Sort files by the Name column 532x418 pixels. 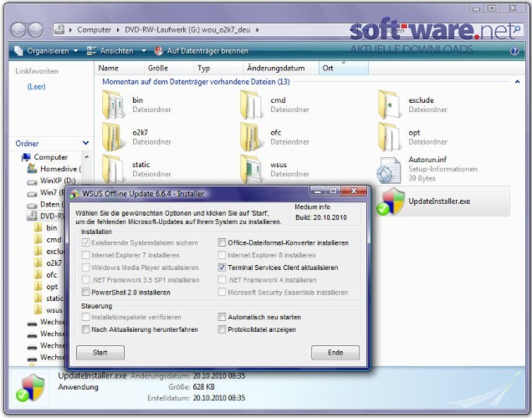coord(120,69)
